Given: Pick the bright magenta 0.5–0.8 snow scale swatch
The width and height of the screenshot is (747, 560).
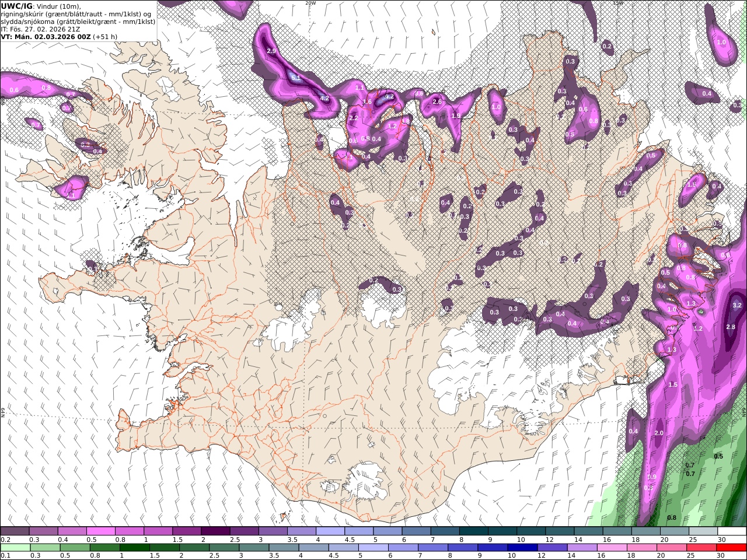Looking at the screenshot, I should click(101, 531).
